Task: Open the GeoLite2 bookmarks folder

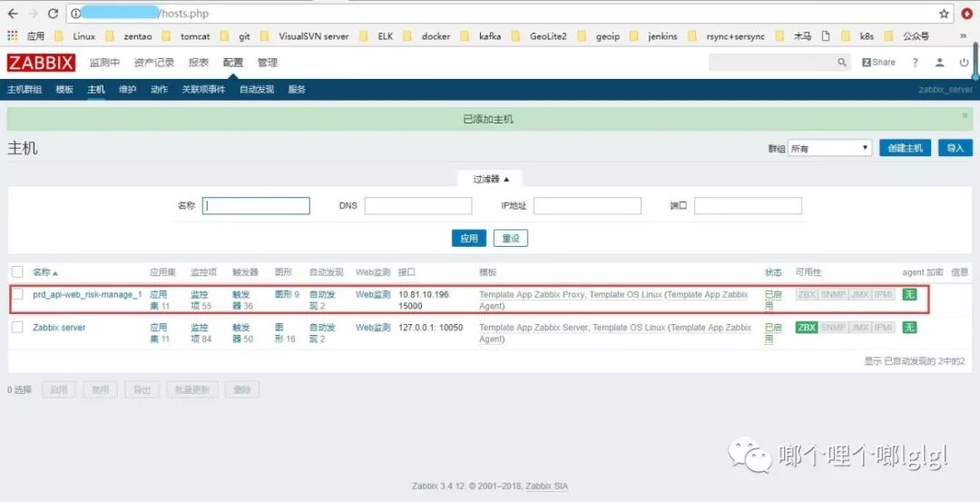Action: pyautogui.click(x=539, y=36)
